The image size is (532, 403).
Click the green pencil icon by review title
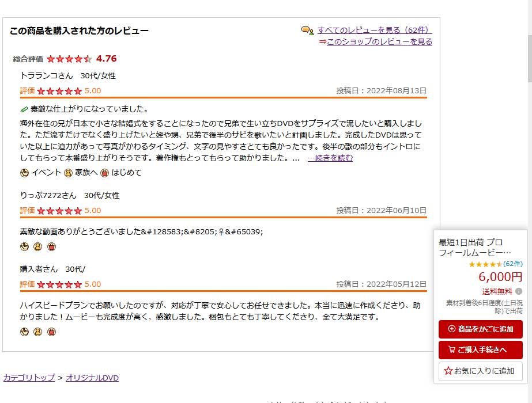24,109
